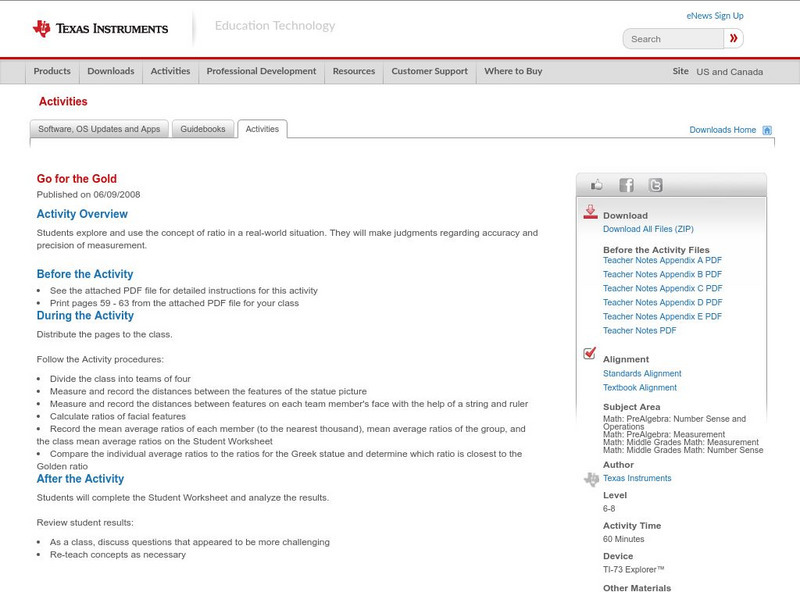Click 'Re-teach concepts as necessary' bullet

tap(118, 555)
